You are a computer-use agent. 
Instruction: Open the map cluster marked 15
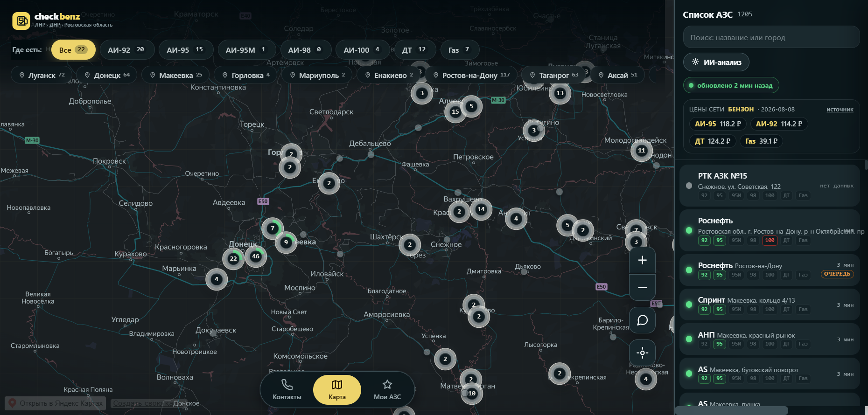(455, 111)
